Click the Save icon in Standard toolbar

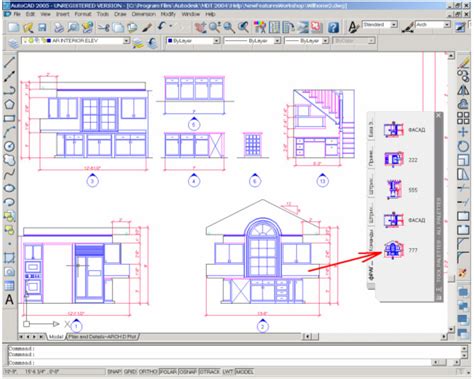point(42,27)
